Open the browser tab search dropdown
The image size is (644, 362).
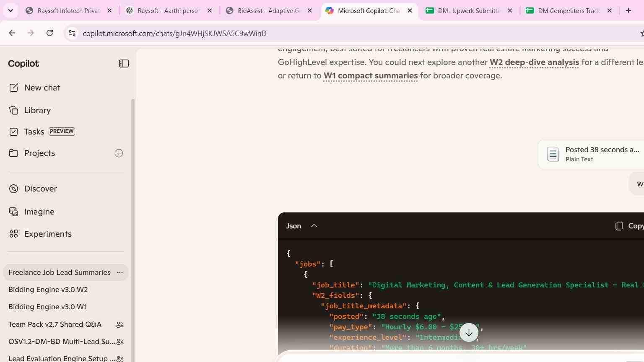click(x=10, y=10)
